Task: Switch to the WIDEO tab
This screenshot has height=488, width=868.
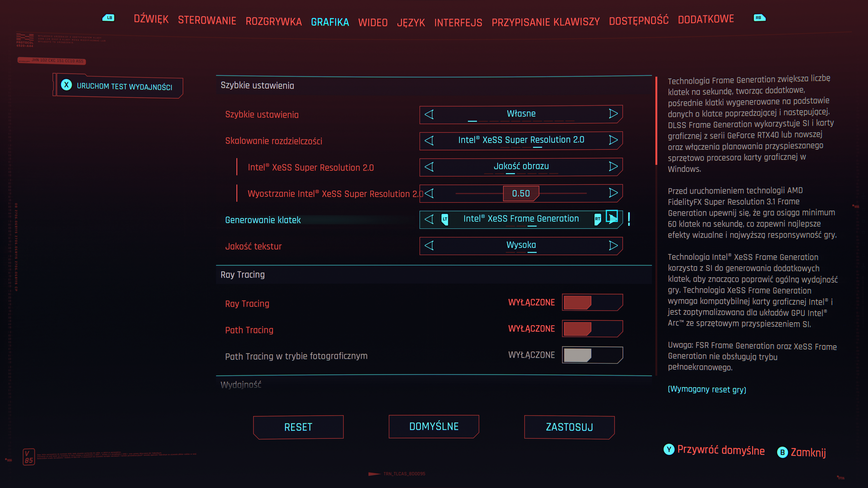Action: coord(373,23)
